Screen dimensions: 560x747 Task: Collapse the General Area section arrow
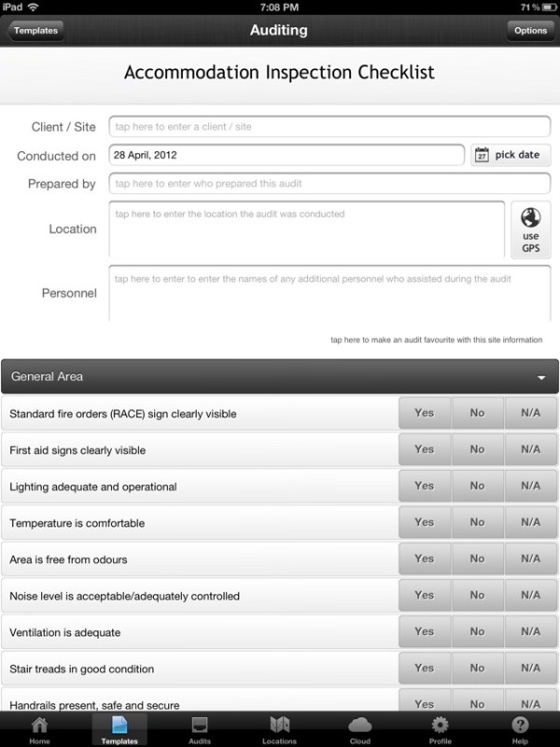541,377
